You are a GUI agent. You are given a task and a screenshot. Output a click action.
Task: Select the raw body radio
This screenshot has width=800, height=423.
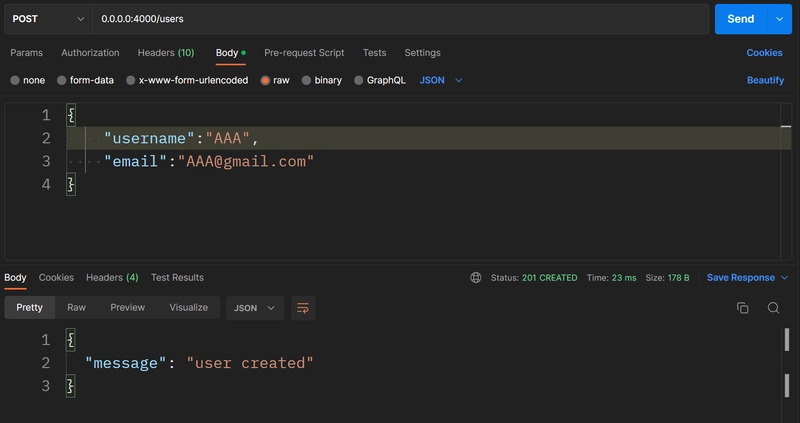[x=265, y=80]
